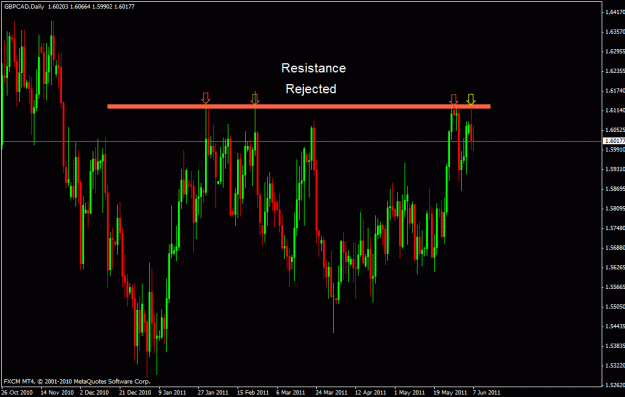Select the Rejected text label
The height and width of the screenshot is (397, 625).
click(x=311, y=89)
